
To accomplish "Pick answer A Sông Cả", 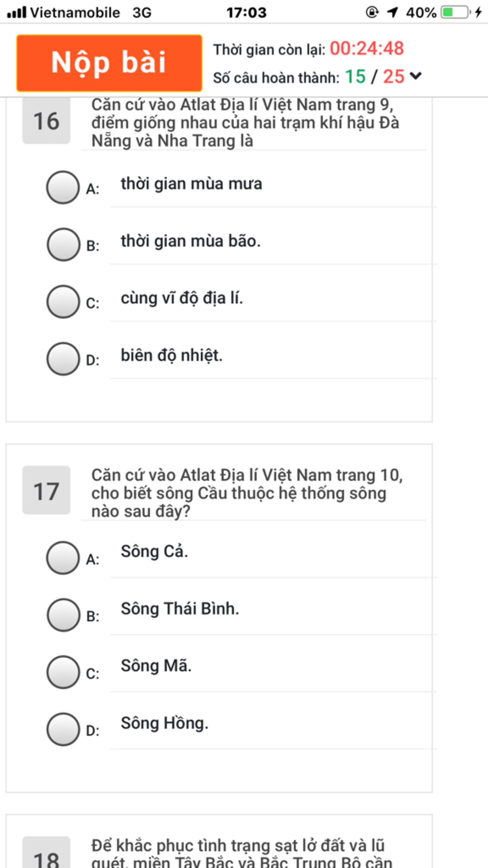I will pyautogui.click(x=63, y=558).
